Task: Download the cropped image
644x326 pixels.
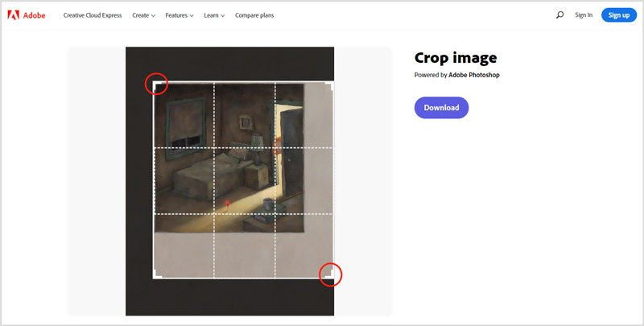Action: click(x=441, y=108)
